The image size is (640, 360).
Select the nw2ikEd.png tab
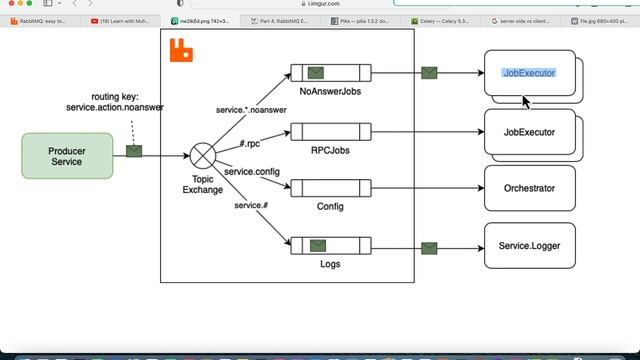point(200,21)
